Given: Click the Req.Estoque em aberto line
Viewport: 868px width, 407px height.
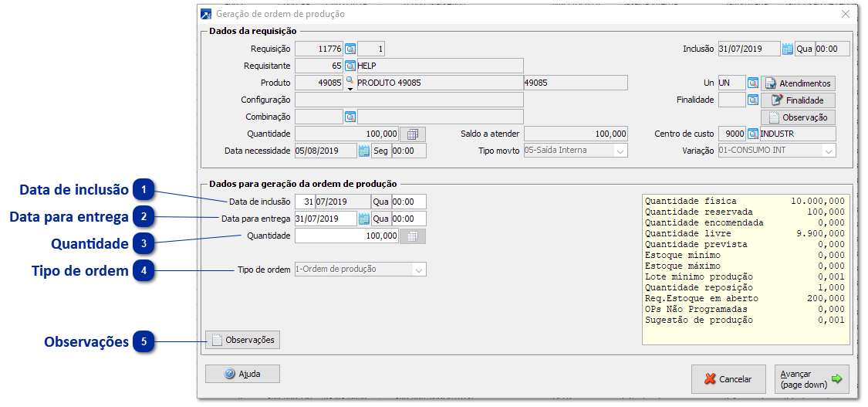Looking at the screenshot, I should (x=745, y=298).
